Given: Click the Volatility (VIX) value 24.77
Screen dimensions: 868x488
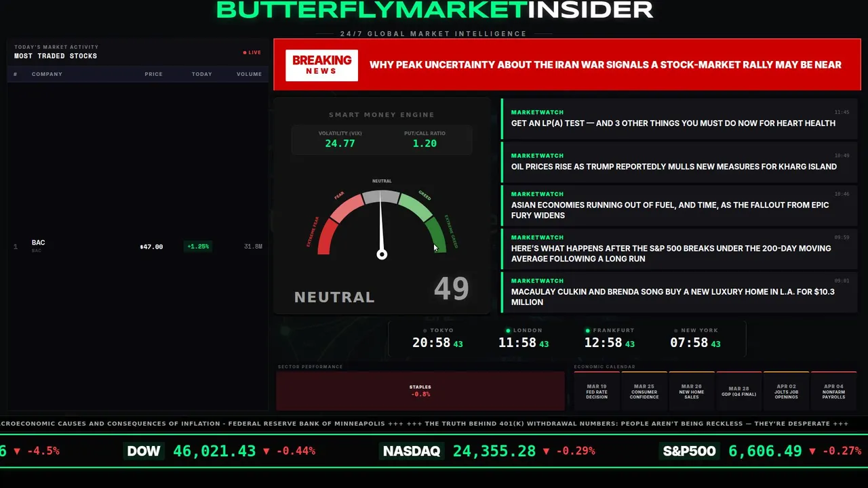Looking at the screenshot, I should (340, 144).
